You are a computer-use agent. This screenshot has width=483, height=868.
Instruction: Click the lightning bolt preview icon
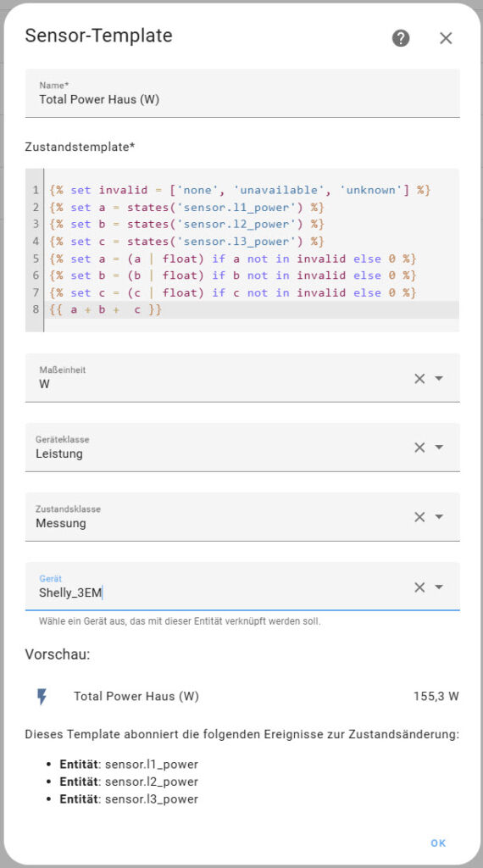tap(42, 697)
